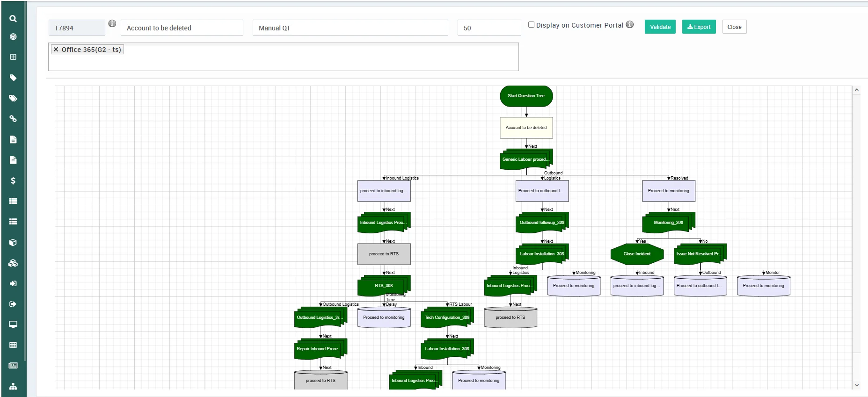This screenshot has height=397, width=868.
Task: Open the sign-out arrow sidebar icon
Action: (13, 304)
